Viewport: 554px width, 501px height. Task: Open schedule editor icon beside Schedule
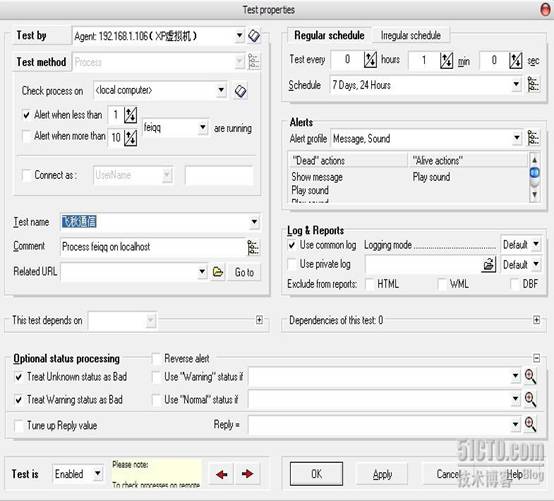pos(533,84)
